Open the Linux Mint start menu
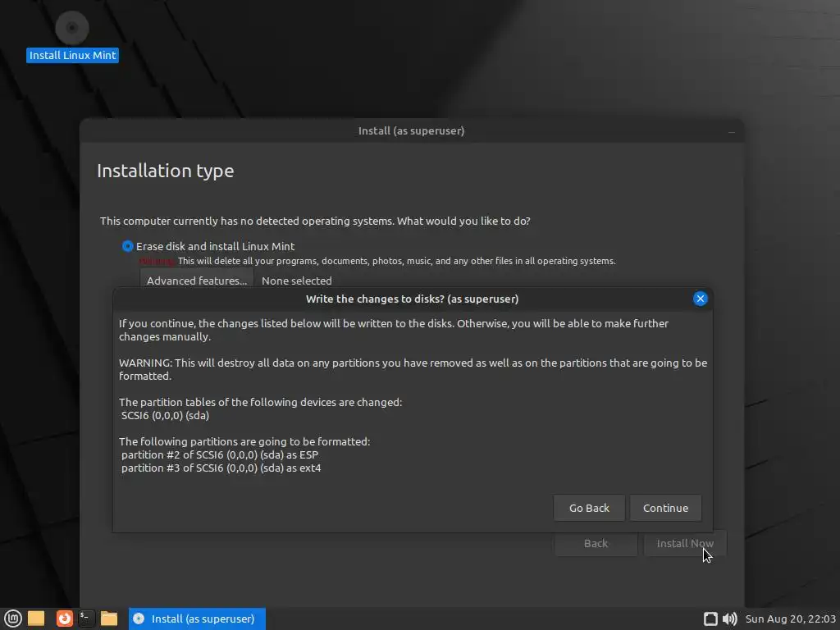 pyautogui.click(x=13, y=619)
